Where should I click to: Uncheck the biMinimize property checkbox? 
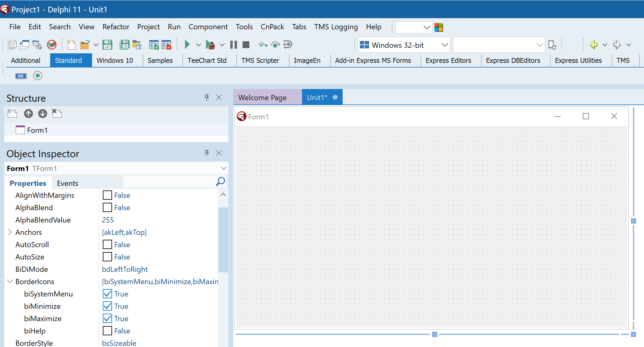click(x=107, y=306)
